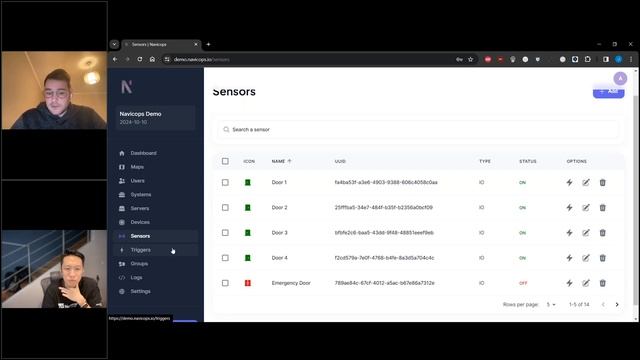This screenshot has width=640, height=360.
Task: Click lightning icon for Emergency Door
Action: [x=569, y=283]
